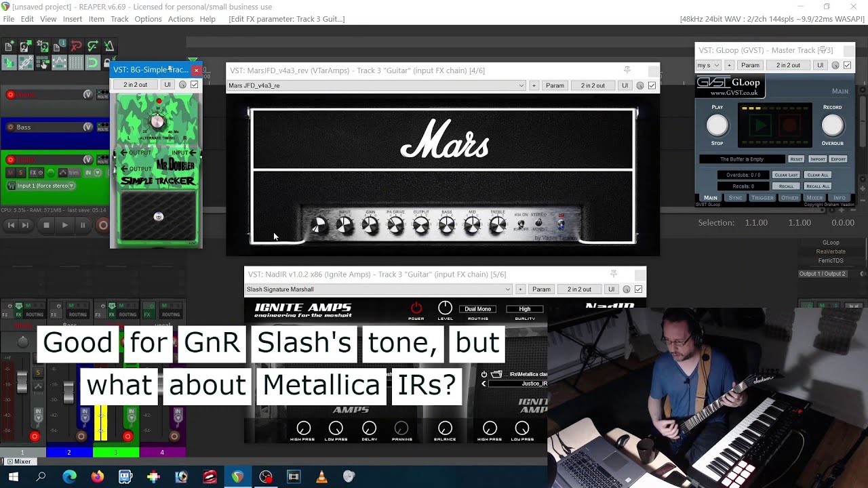868x488 pixels.
Task: Toggle Mars amp plugin bypass checkbox
Action: pyautogui.click(x=652, y=85)
